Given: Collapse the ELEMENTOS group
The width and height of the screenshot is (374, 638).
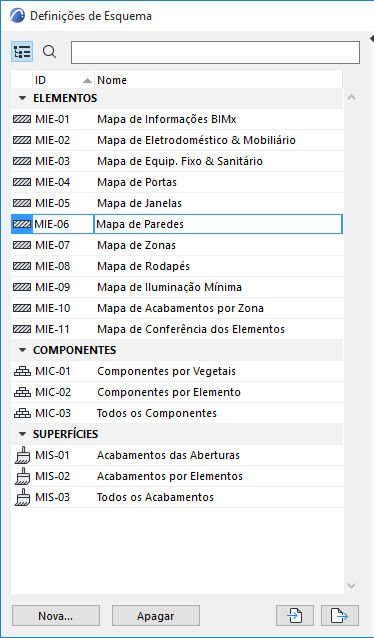Looking at the screenshot, I should coord(22,98).
